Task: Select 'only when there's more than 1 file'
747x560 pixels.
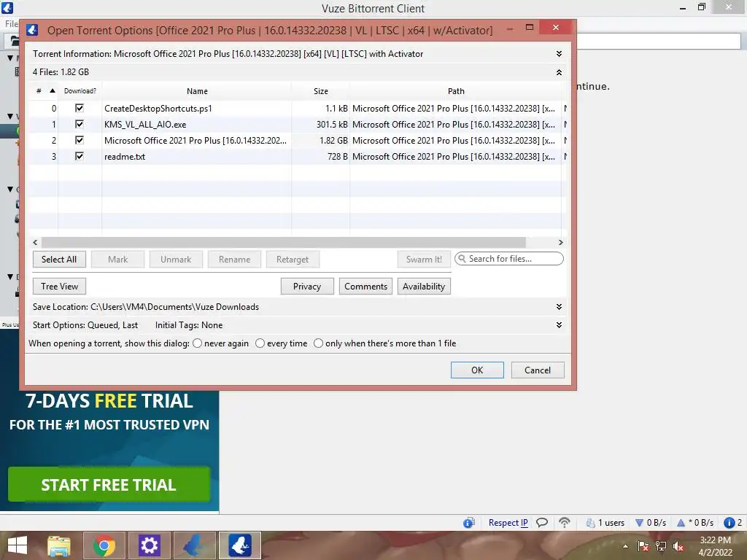Action: [318, 343]
